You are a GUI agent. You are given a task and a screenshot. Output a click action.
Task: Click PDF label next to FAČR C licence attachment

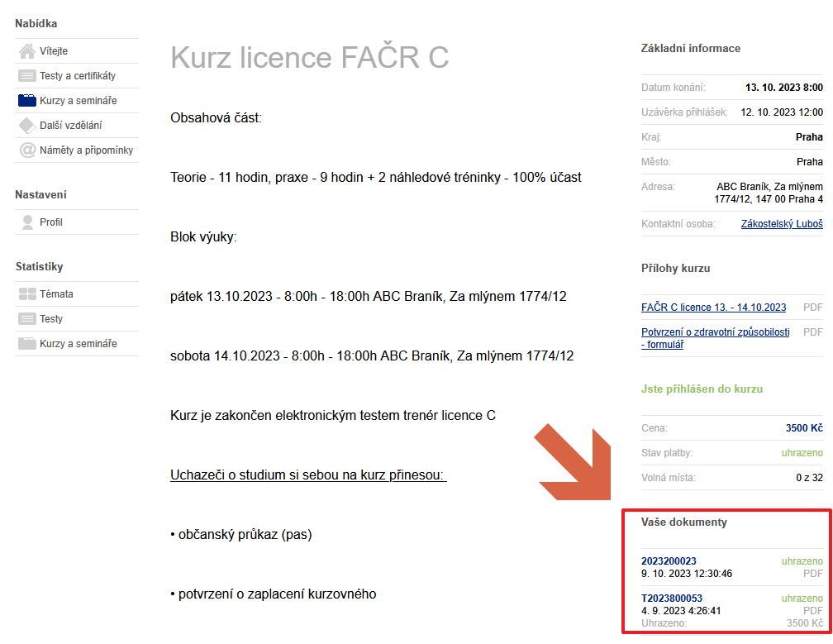pos(813,308)
